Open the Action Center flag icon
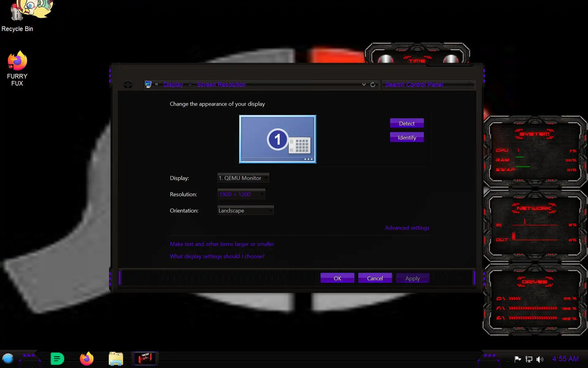This screenshot has height=368, width=588. coord(518,359)
